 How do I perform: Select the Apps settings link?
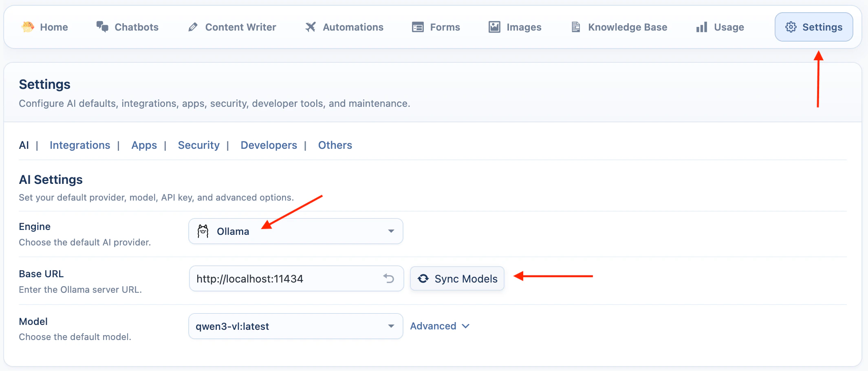144,145
